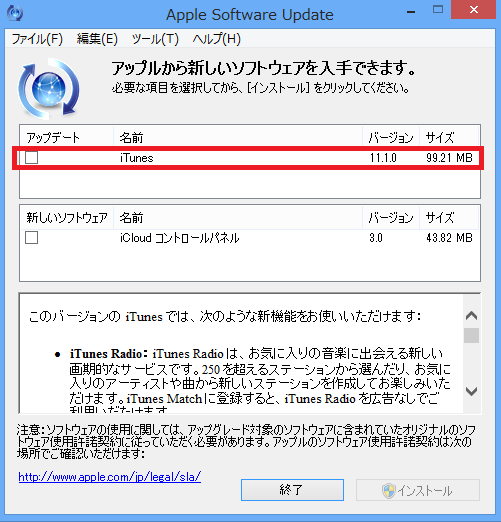Open the 編集(E) menu
Screen dimensions: 501x522
97,39
